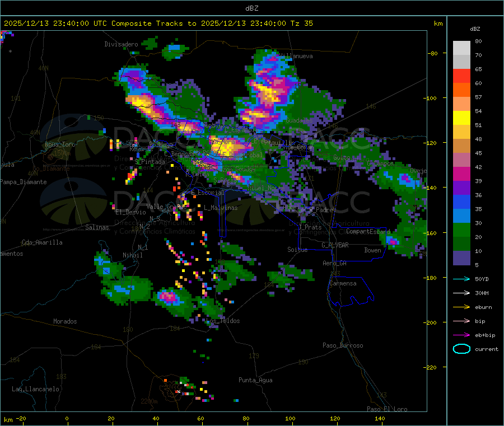This screenshot has width=504, height=426.
Task: Click the cyan 50YD track arrow in legend
Action: pos(461,279)
